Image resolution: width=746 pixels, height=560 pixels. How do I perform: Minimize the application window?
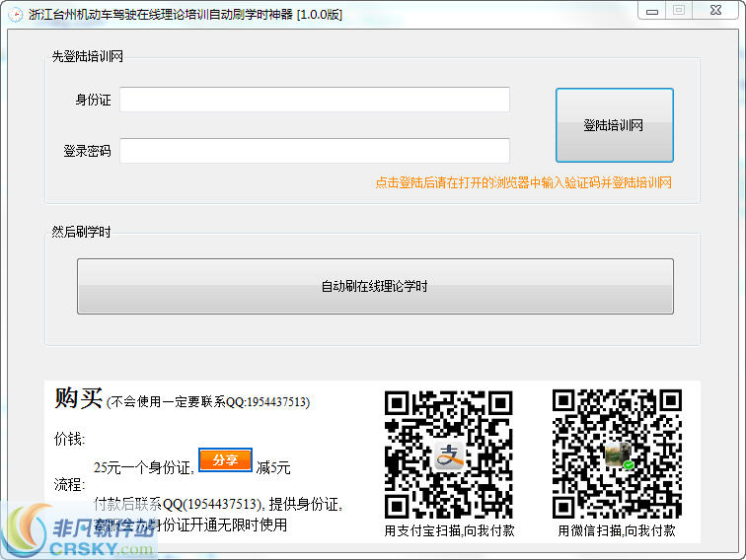click(x=652, y=11)
